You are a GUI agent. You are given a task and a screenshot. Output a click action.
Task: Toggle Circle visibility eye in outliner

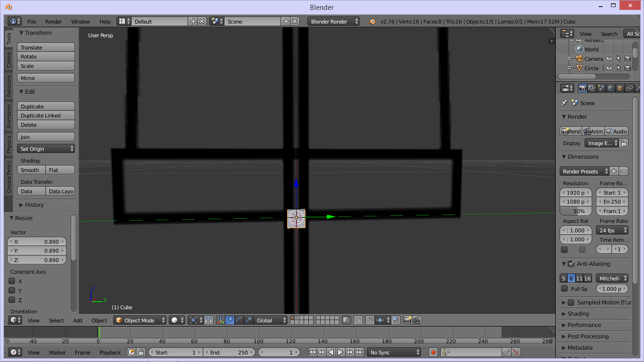(x=609, y=68)
